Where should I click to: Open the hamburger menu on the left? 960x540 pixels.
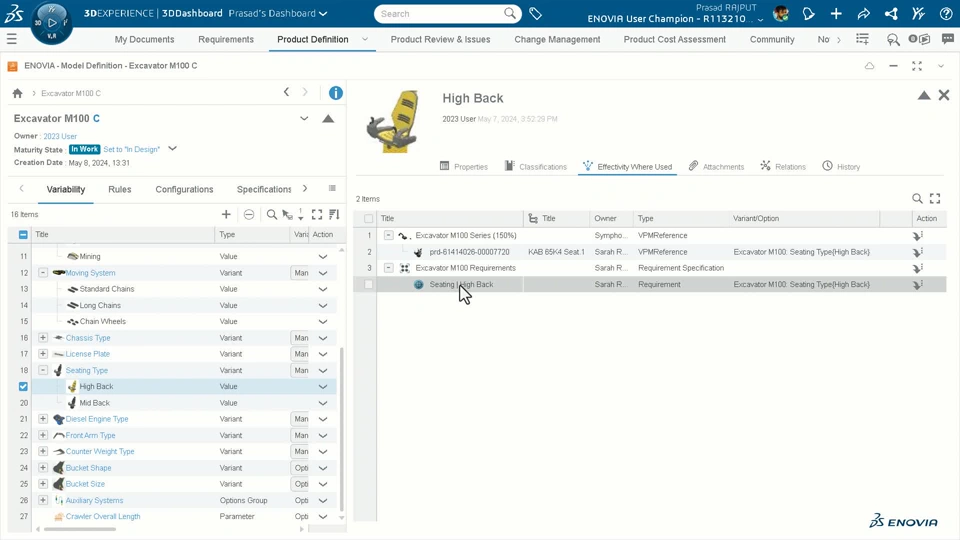[x=12, y=39]
